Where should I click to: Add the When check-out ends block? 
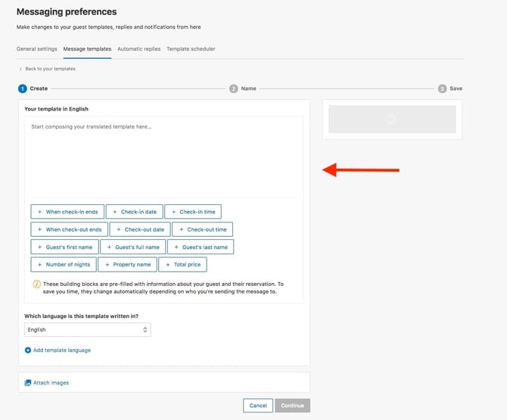pyautogui.click(x=69, y=229)
